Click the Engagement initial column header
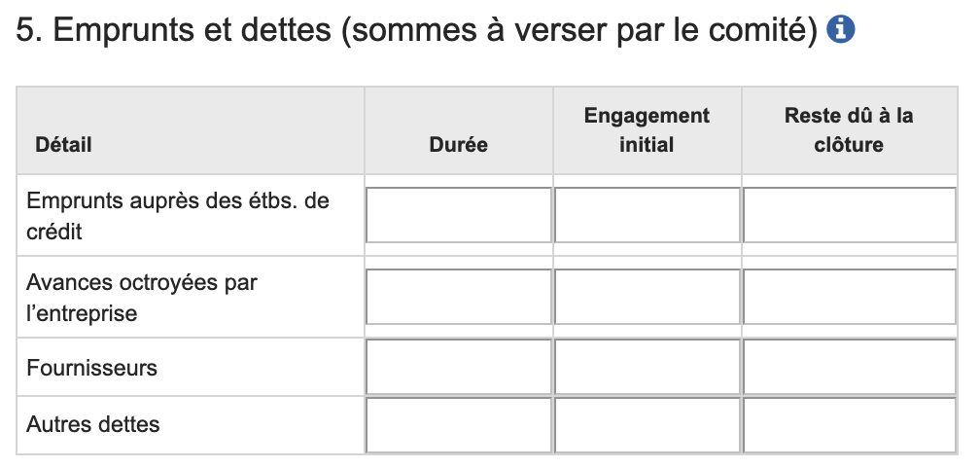This screenshot has width=980, height=467. (x=647, y=130)
